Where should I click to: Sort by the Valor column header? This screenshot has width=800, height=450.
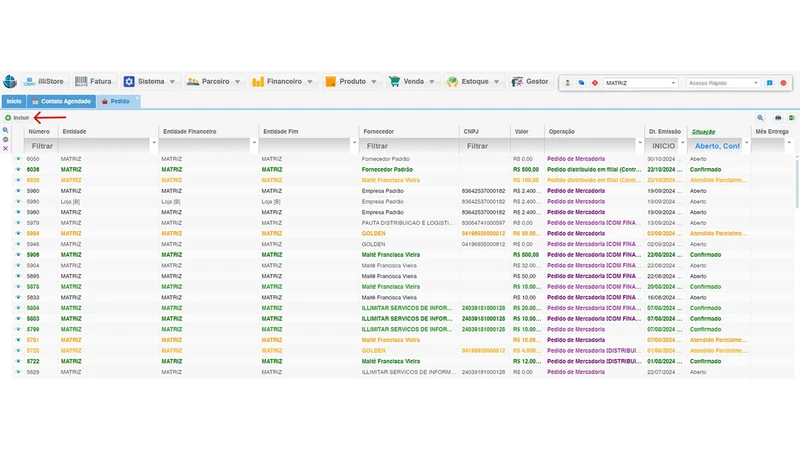click(521, 132)
